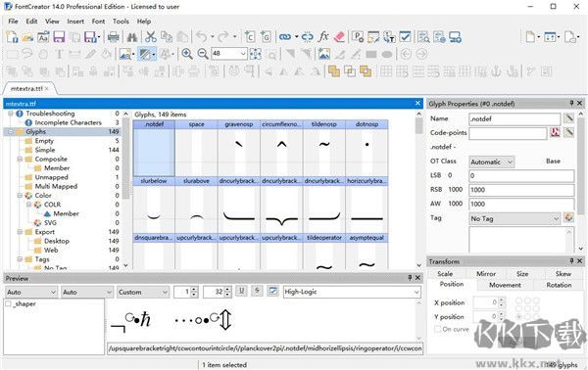Open a font file with folder icon
The width and height of the screenshot is (588, 370).
[x=27, y=37]
